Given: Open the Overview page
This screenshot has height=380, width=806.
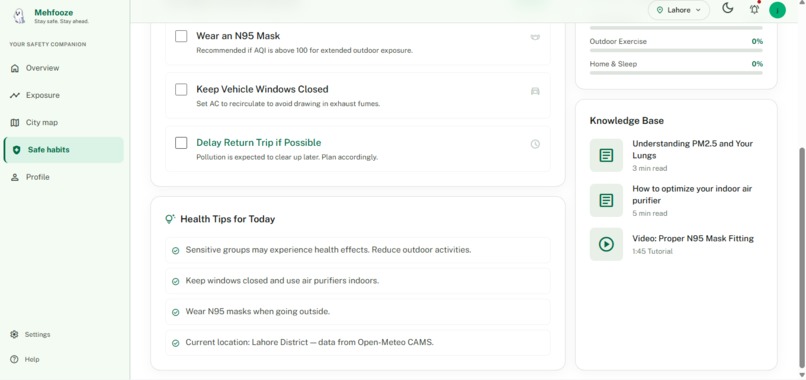Looking at the screenshot, I should (x=63, y=68).
